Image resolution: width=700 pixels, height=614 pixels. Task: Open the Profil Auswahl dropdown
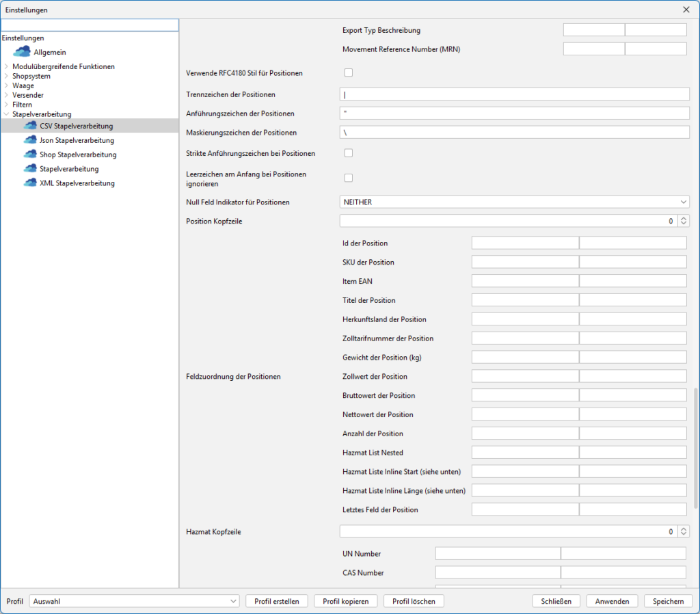point(134,601)
